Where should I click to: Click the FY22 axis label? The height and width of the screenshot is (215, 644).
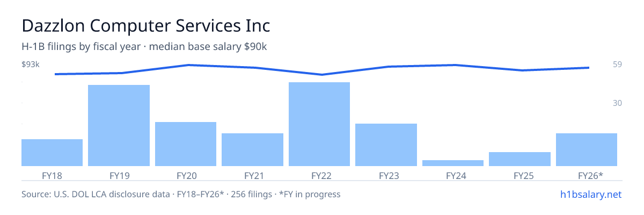click(319, 175)
